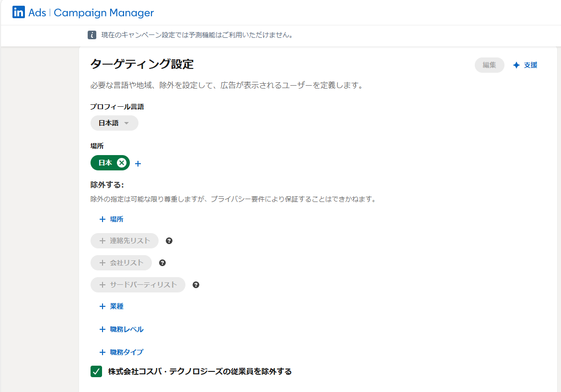Open the help icon next to 連絡先リスト
This screenshot has height=392, width=561.
click(x=169, y=241)
